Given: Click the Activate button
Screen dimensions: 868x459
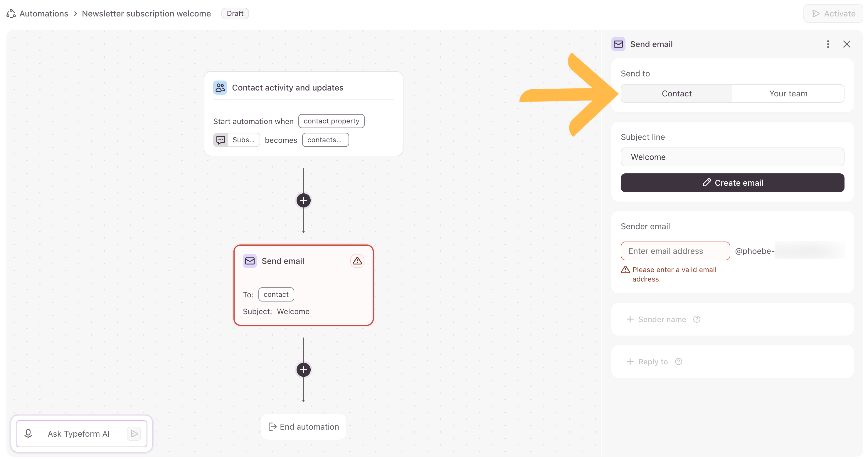Looking at the screenshot, I should pos(833,14).
